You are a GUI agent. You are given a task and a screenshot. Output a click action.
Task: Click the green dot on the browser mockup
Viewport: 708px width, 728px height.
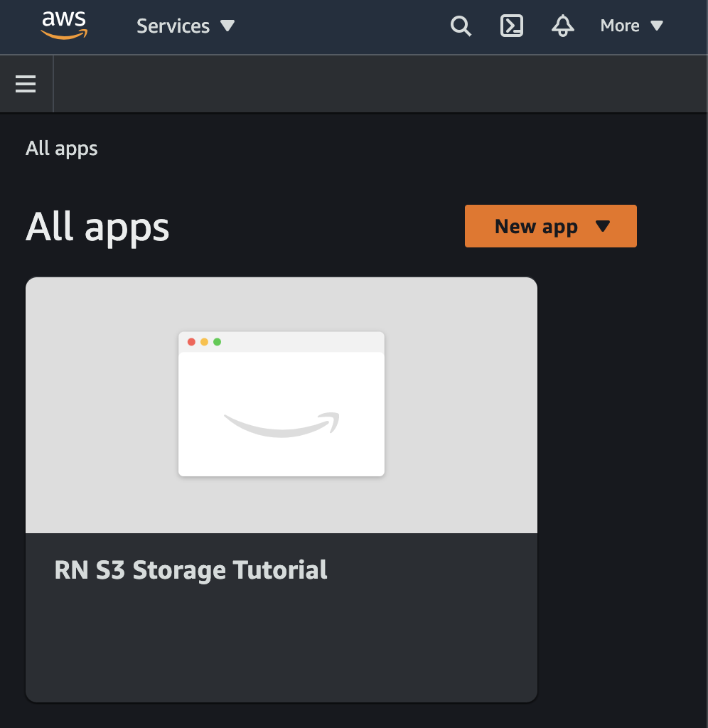click(x=218, y=341)
